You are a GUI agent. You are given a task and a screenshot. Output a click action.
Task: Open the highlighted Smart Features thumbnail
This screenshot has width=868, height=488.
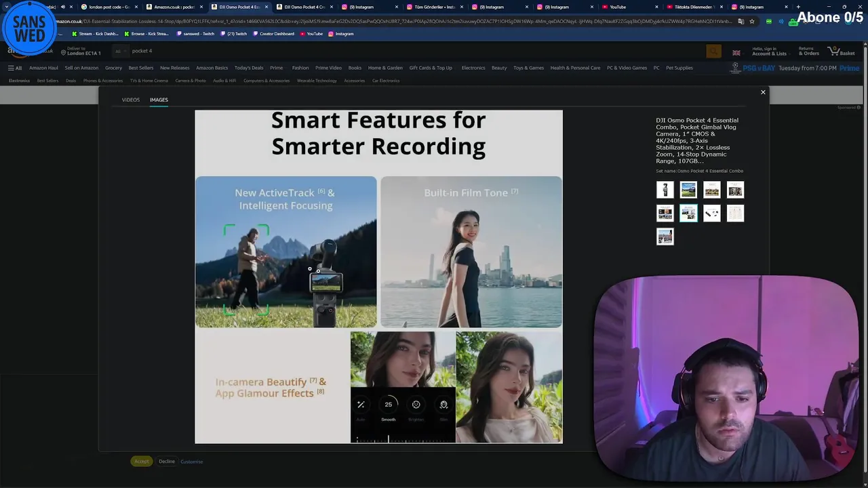(688, 213)
